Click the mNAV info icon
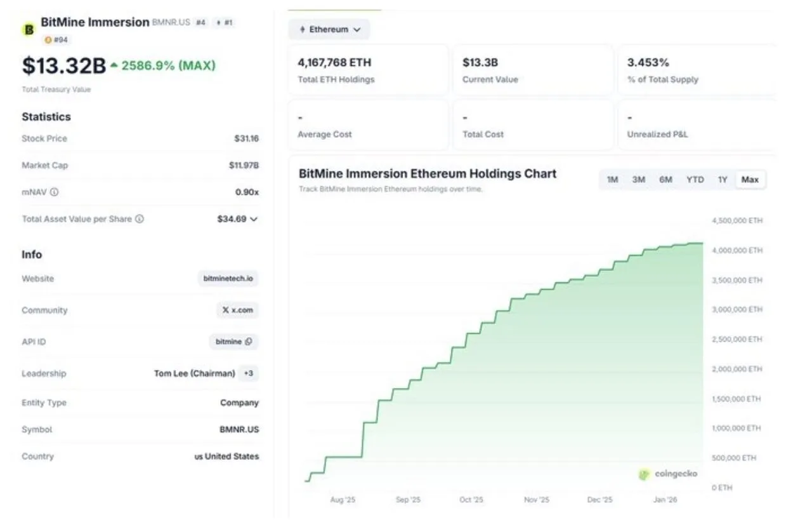This screenshot has width=812, height=520. tap(55, 192)
